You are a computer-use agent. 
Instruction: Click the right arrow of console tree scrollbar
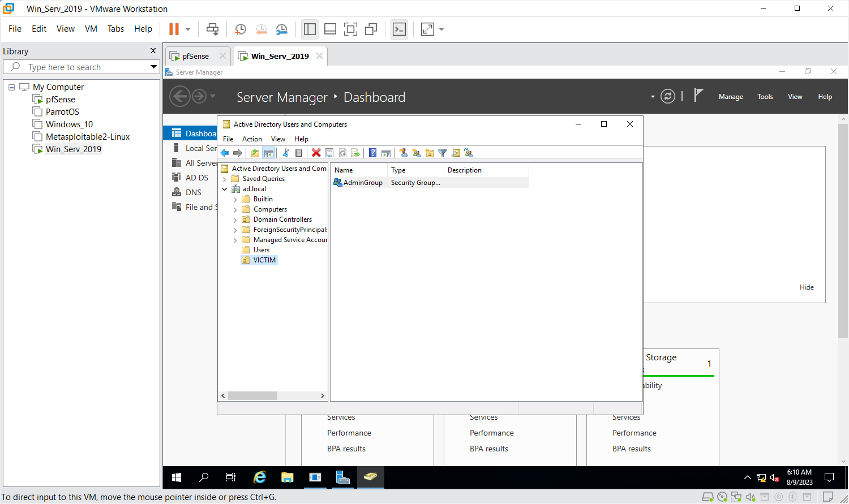[x=323, y=396]
